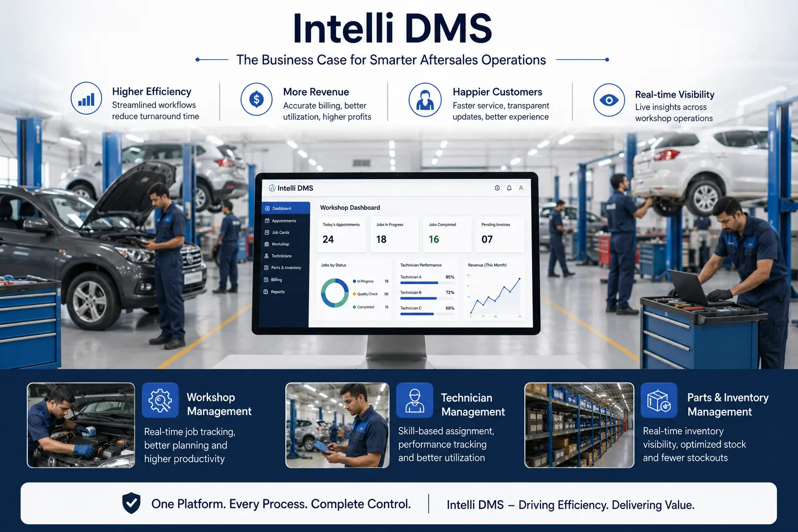Click the 'Technician Performance' panel title
Screen dimensions: 798x532
click(x=421, y=265)
